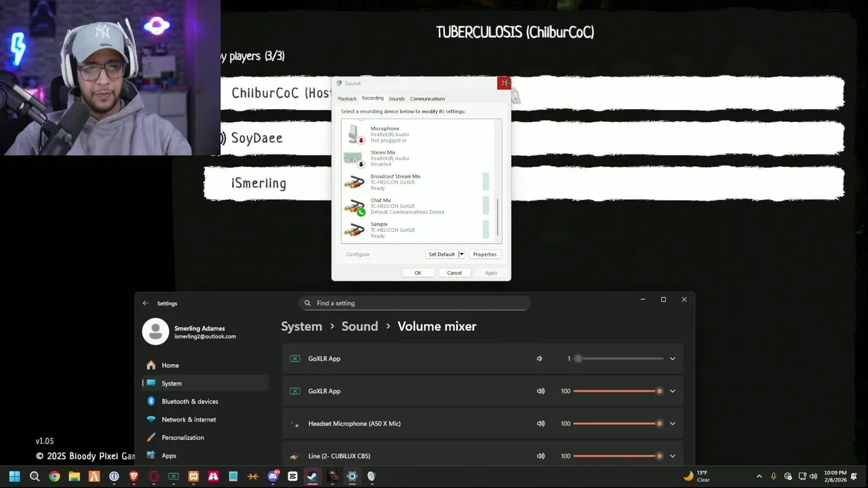Open 1Password icon in the taskbar
Viewport: 868px width, 488px height.
tap(114, 476)
